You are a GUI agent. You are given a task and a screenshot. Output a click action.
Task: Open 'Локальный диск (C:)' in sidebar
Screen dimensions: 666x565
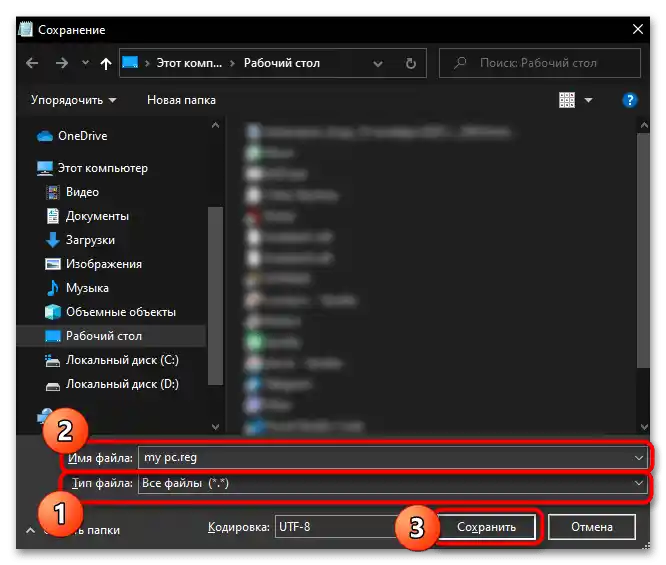(122, 360)
